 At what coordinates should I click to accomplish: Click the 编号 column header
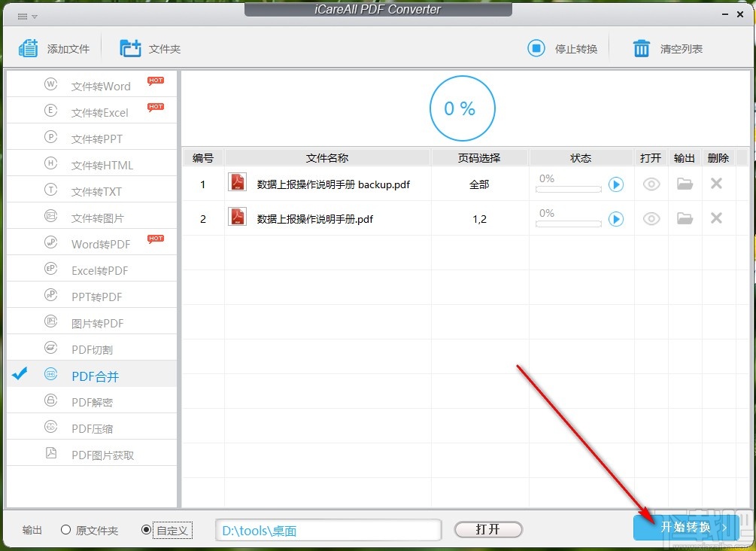[x=203, y=158]
